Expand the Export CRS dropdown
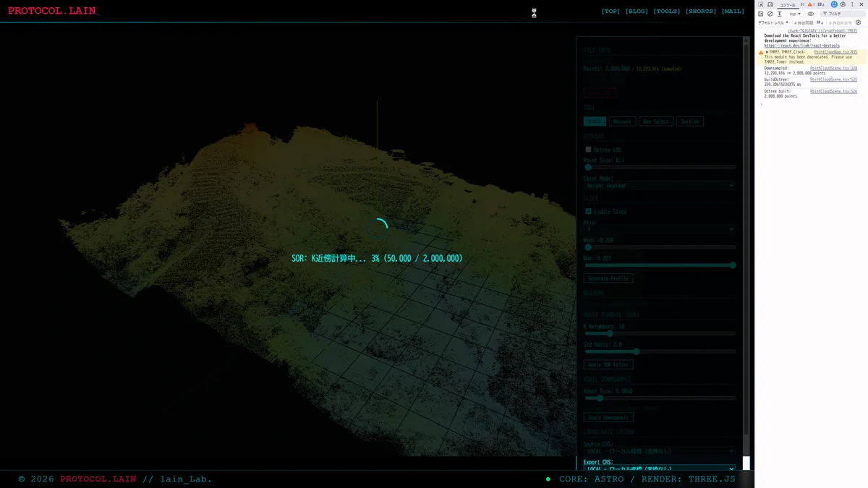Screen dimensions: 868x488 659,469
